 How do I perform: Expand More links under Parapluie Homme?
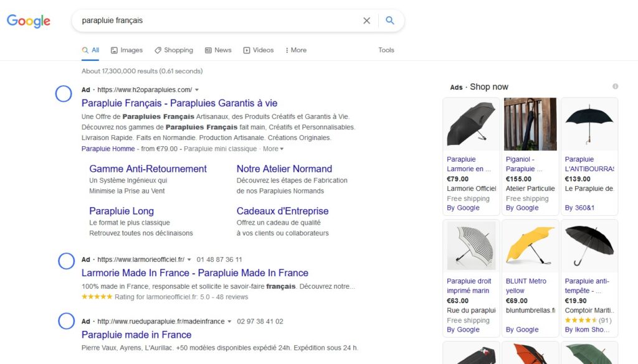[x=273, y=149]
